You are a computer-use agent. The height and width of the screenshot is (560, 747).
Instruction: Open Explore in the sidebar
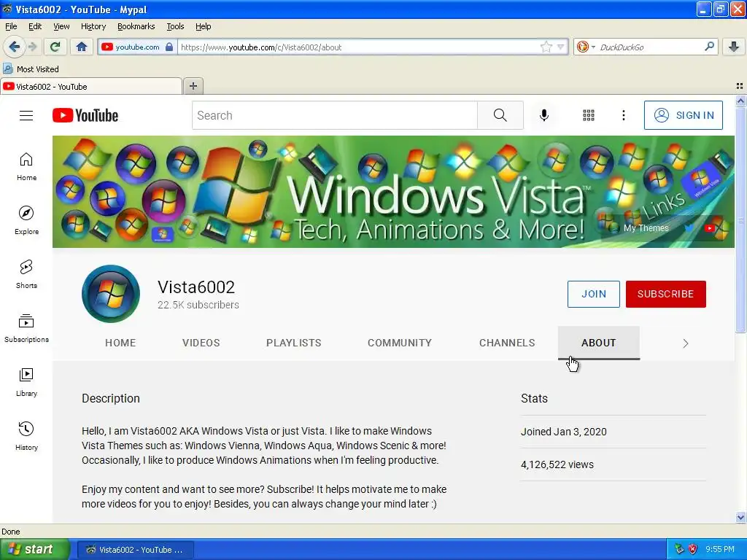(x=26, y=220)
